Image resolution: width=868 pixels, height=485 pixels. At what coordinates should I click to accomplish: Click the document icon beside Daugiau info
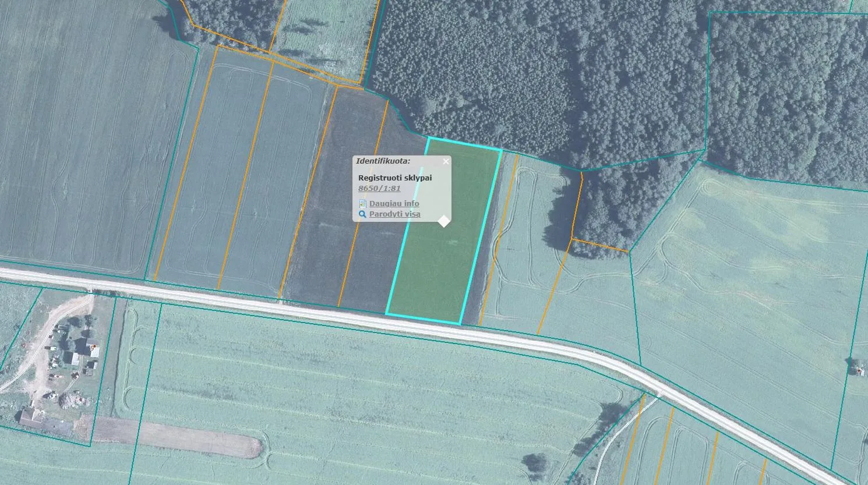[x=362, y=204]
